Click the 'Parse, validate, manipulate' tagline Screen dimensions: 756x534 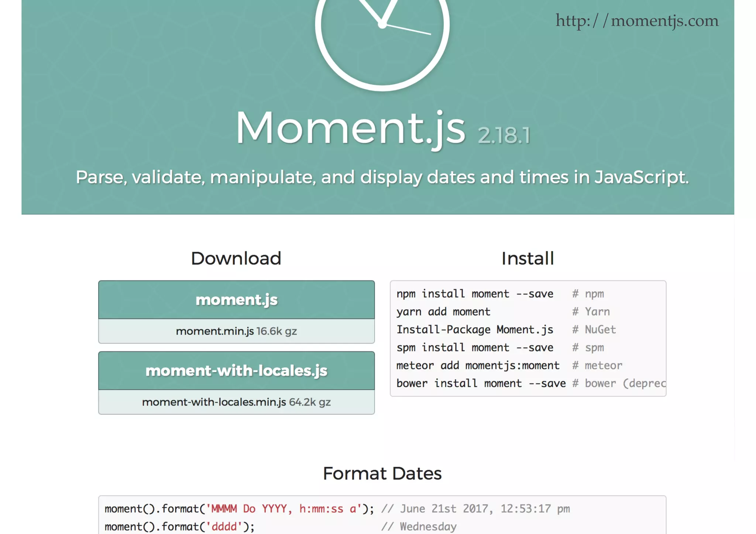[x=382, y=177]
